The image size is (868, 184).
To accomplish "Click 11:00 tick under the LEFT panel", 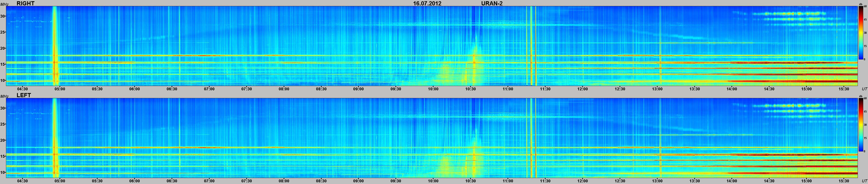I will [508, 181].
